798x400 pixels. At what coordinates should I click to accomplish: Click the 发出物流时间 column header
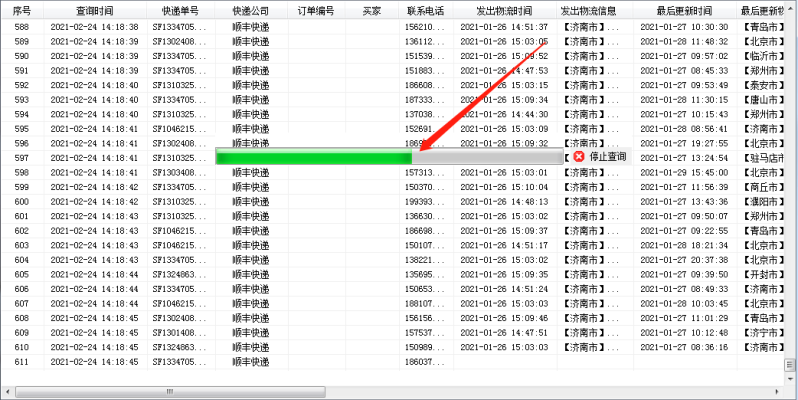coord(505,11)
